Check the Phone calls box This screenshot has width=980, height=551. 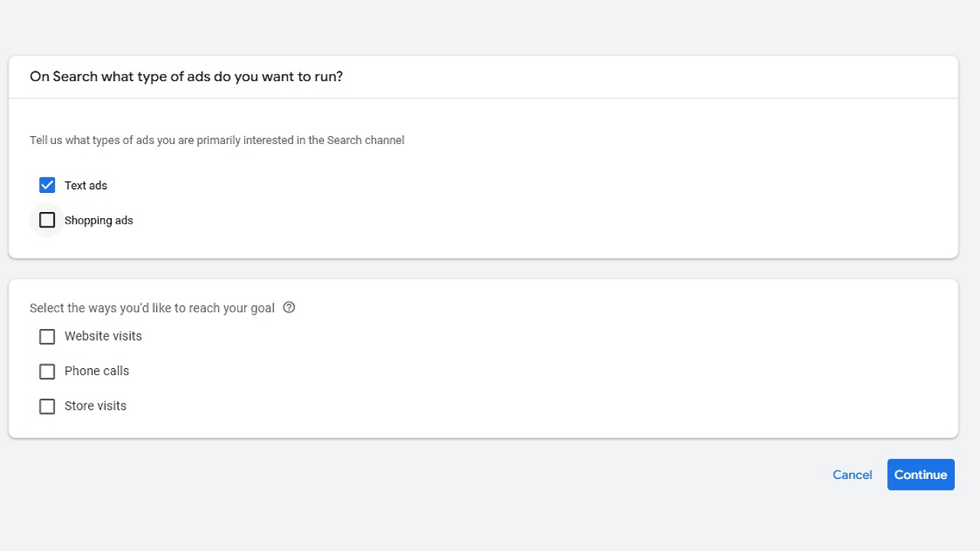point(47,371)
